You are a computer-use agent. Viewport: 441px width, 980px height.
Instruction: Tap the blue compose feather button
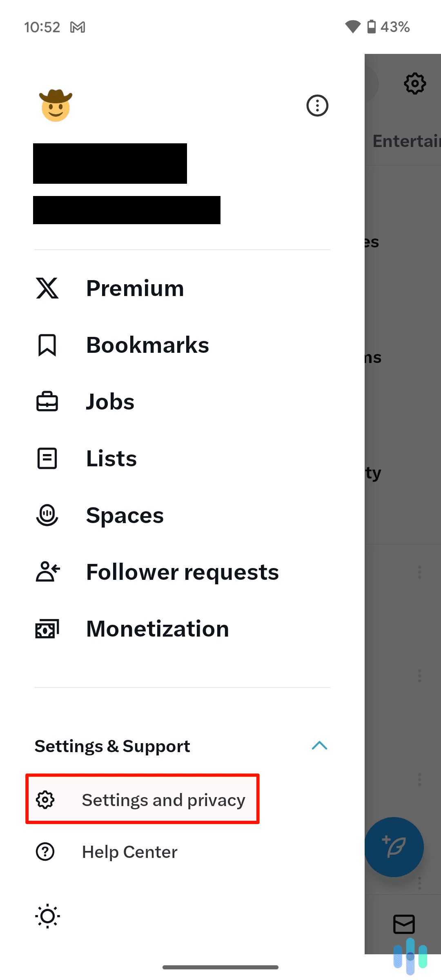coord(394,846)
